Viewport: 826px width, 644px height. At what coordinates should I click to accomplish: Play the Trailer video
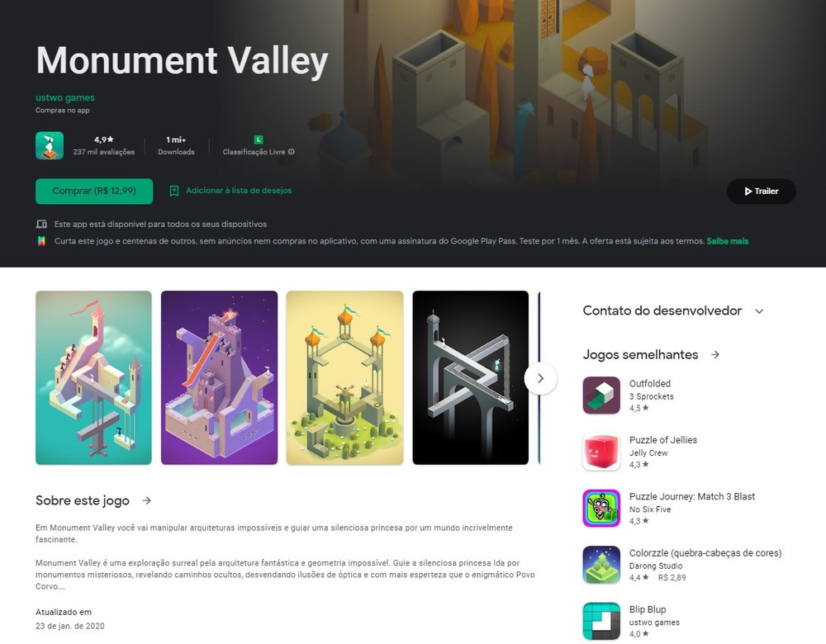click(x=762, y=192)
